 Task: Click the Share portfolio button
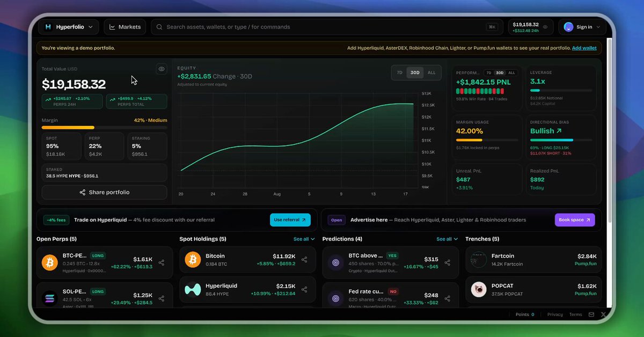[104, 192]
